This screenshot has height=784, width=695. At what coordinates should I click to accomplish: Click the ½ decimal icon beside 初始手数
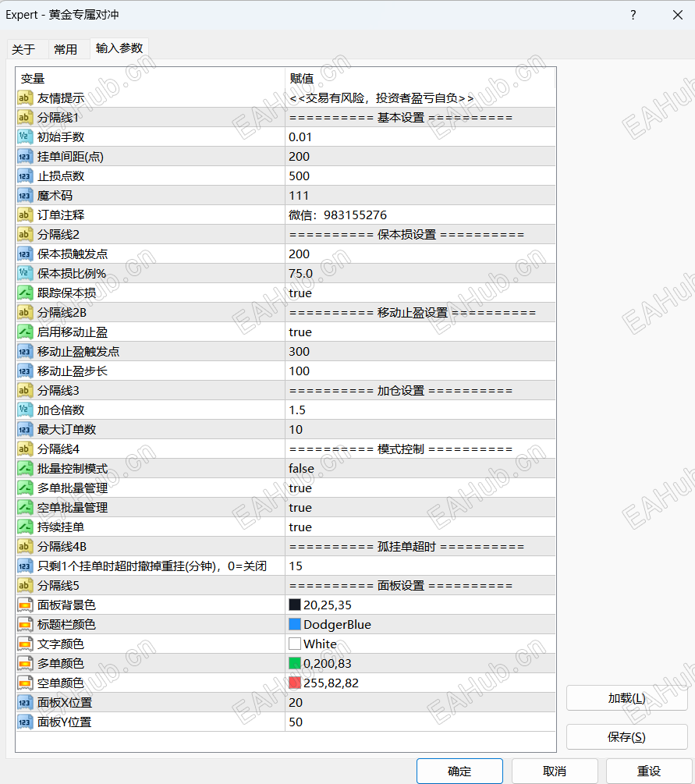click(x=23, y=137)
